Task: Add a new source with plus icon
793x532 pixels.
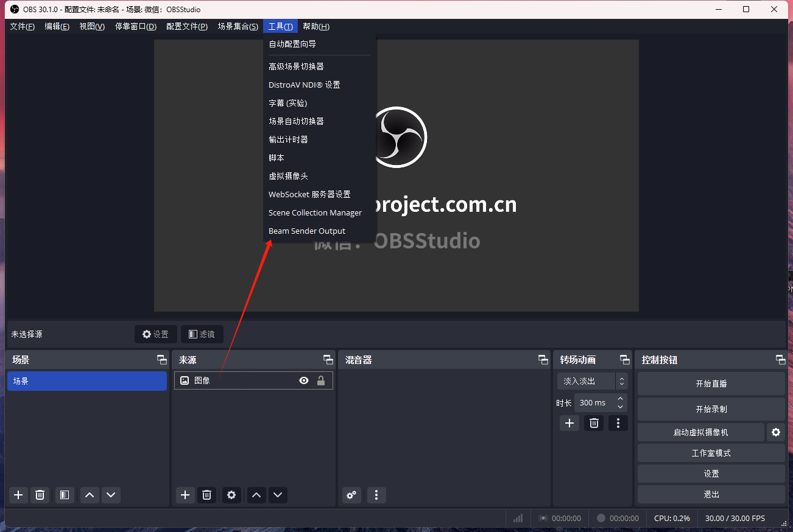Action: [x=185, y=495]
